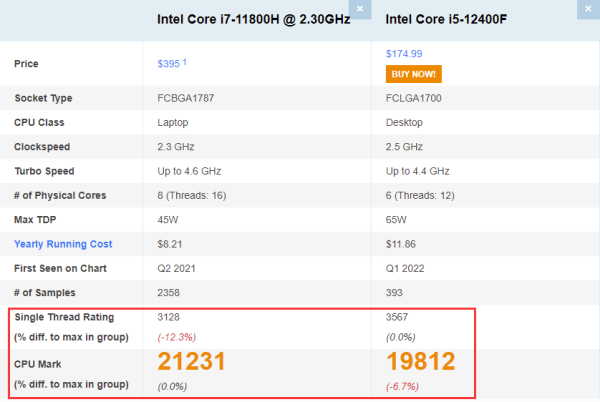Select 6 (Threads: 12) cores cell

420,195
